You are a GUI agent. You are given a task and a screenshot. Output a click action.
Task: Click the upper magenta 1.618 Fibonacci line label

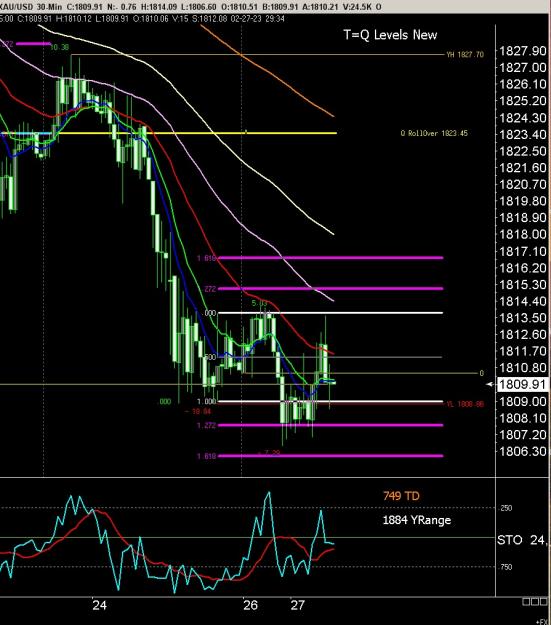(207, 258)
